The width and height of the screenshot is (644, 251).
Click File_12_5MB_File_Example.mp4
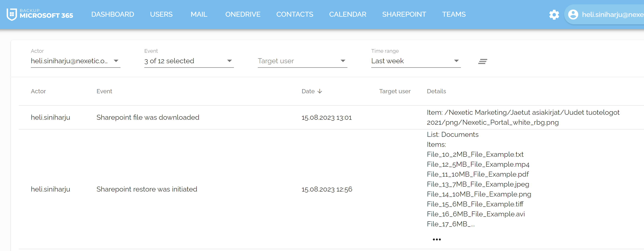[478, 164]
